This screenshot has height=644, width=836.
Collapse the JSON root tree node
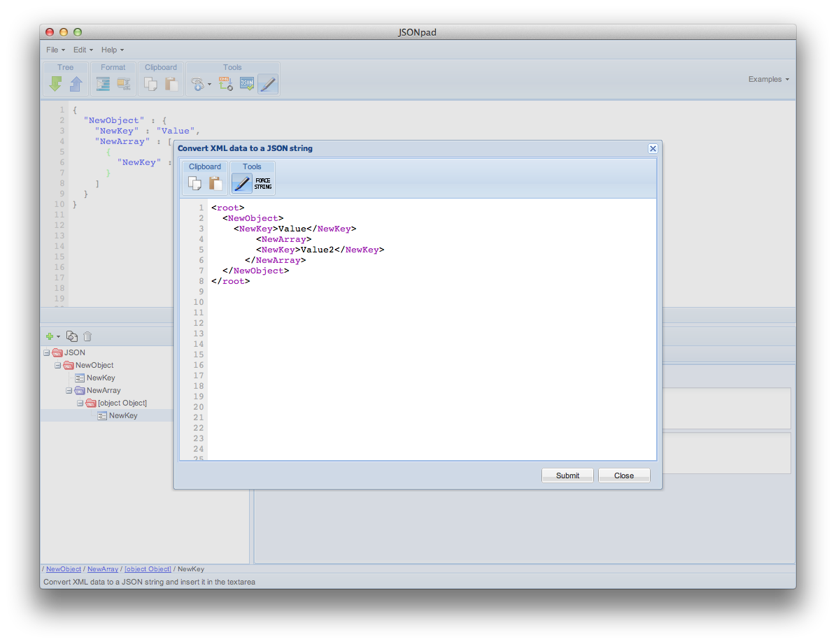coord(46,352)
